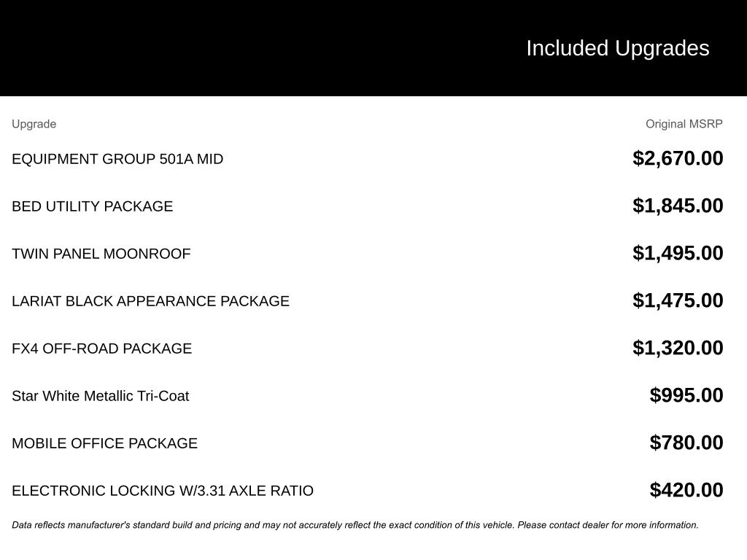Click the $2,670.00 price
747x560 pixels.
pyautogui.click(x=678, y=158)
